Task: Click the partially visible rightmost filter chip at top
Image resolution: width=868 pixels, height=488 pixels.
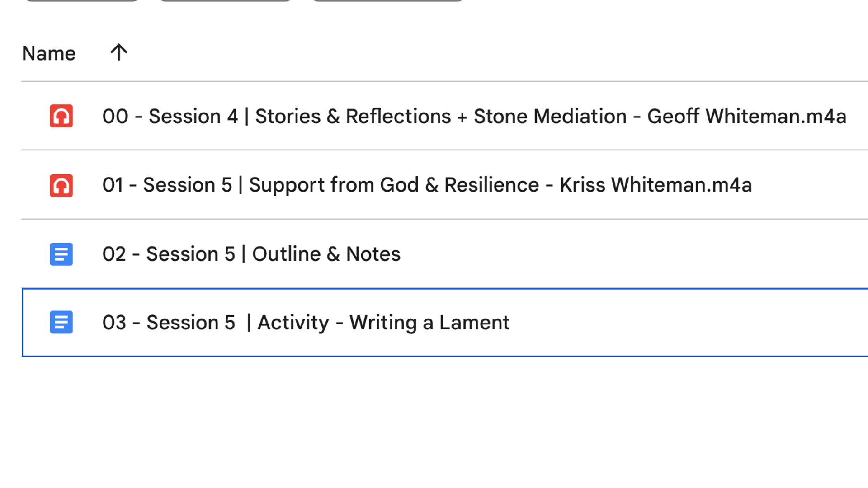Action: (387, 0)
